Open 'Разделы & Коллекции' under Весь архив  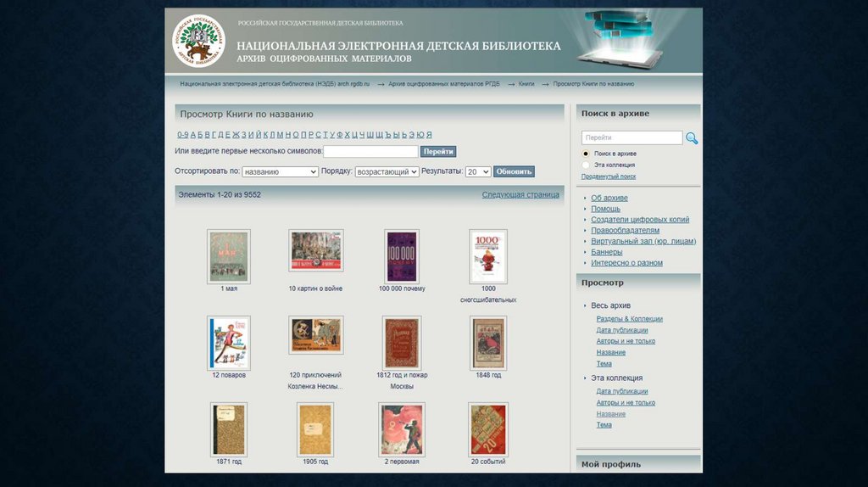coord(630,318)
